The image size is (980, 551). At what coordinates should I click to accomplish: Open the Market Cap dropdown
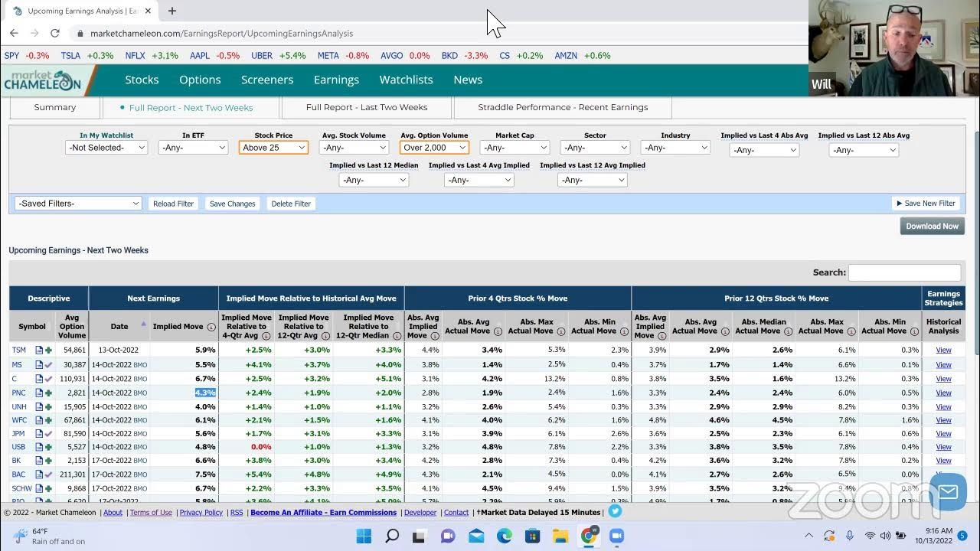(514, 148)
